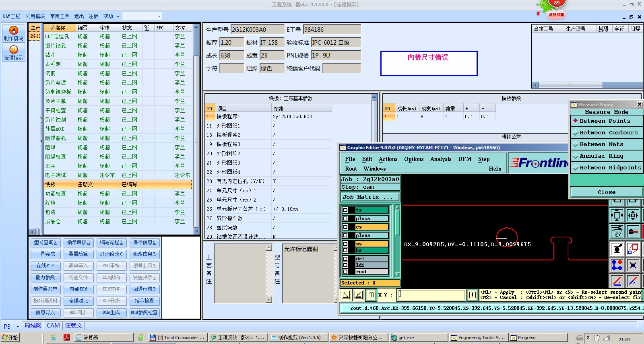Open the Adobe PDF icon in the taskbar
This screenshot has width=644, height=344.
coord(67,338)
